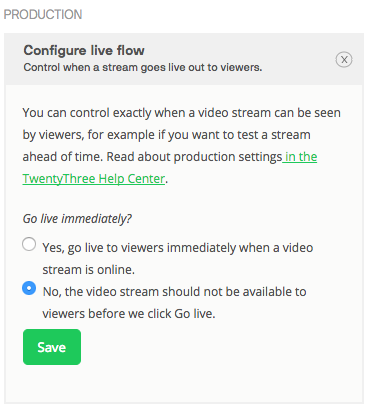Click the 'Control when a stream goes live' subtitle
Viewport: 369px width, 410px height.
coord(143,67)
